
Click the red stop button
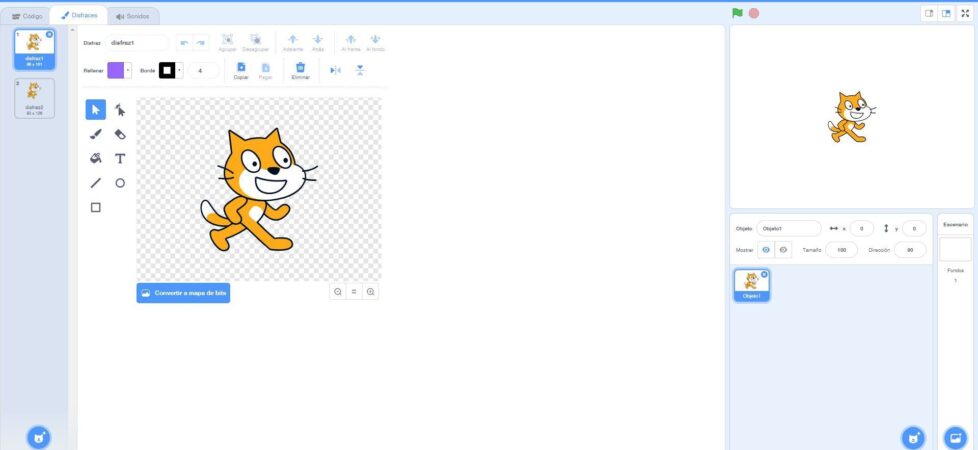(x=754, y=13)
